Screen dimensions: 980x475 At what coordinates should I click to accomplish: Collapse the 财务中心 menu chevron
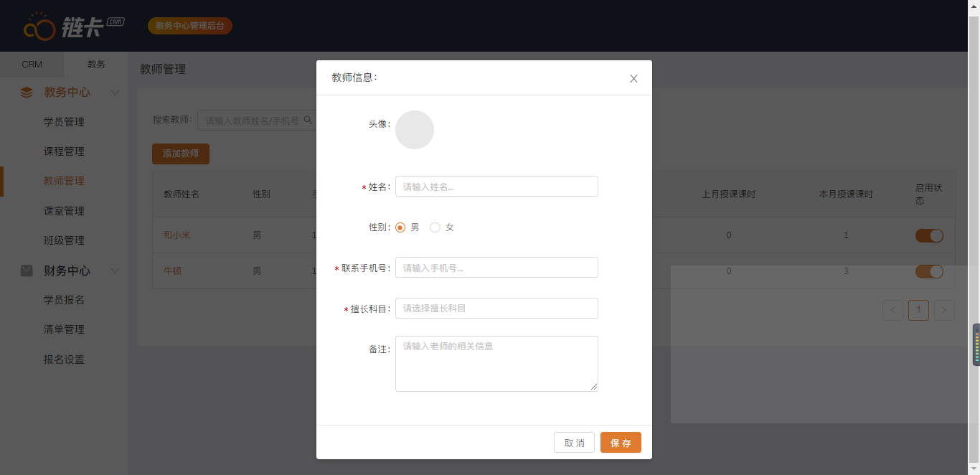tap(115, 271)
